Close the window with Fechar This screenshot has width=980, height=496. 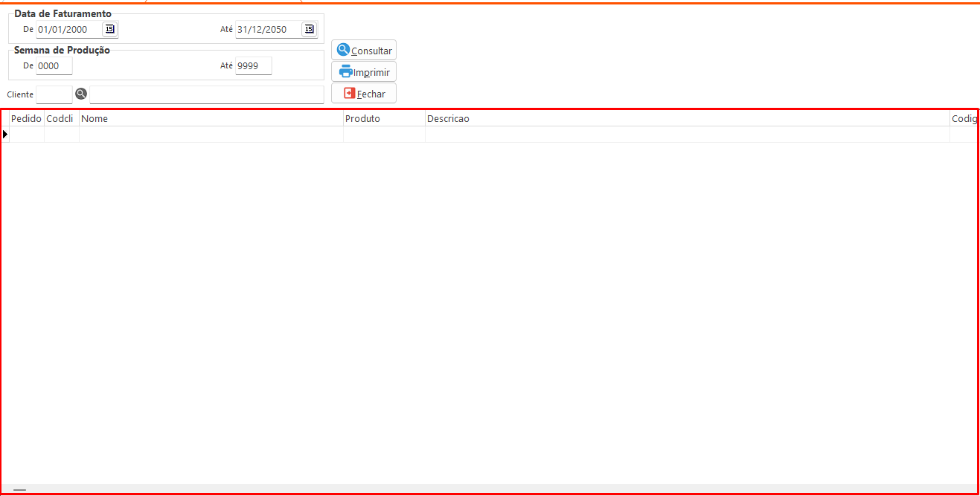pyautogui.click(x=364, y=94)
